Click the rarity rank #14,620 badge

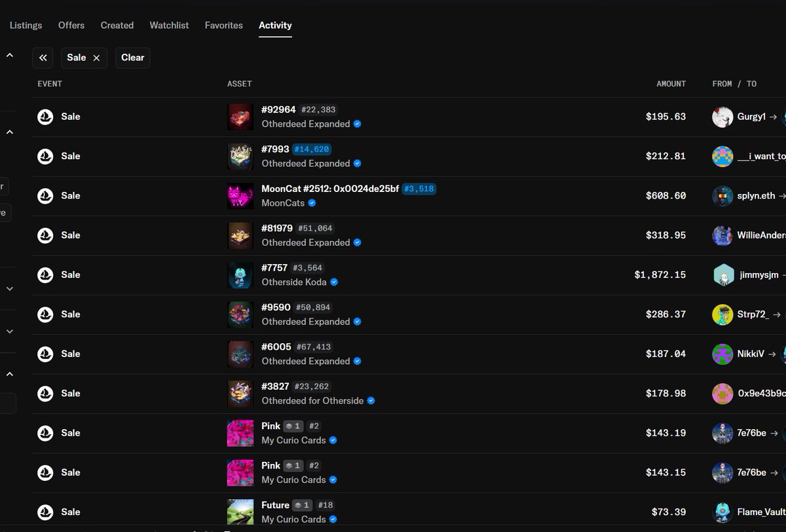coord(312,149)
